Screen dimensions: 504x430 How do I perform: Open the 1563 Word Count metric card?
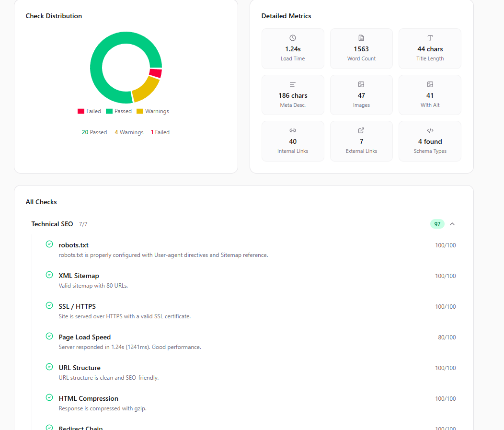point(361,48)
